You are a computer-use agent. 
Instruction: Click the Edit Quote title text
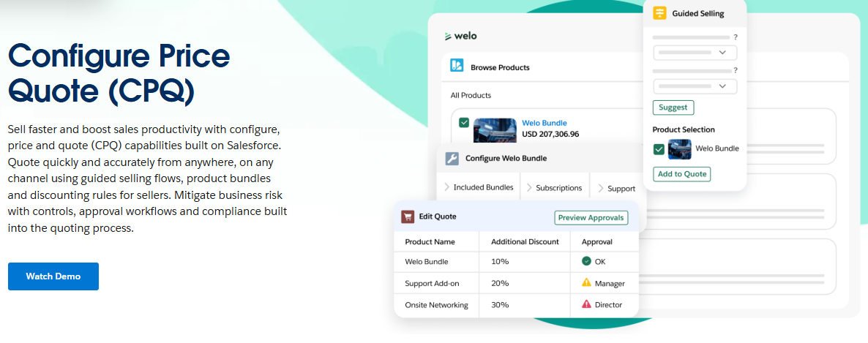coord(438,216)
